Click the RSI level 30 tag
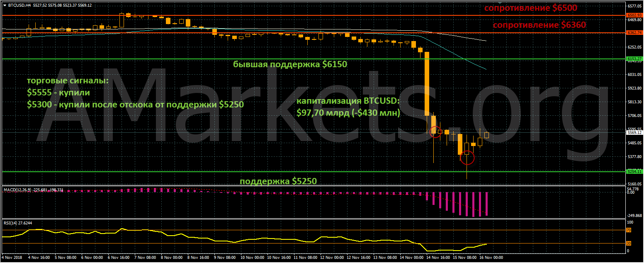The height and width of the screenshot is (263, 644). (x=629, y=243)
